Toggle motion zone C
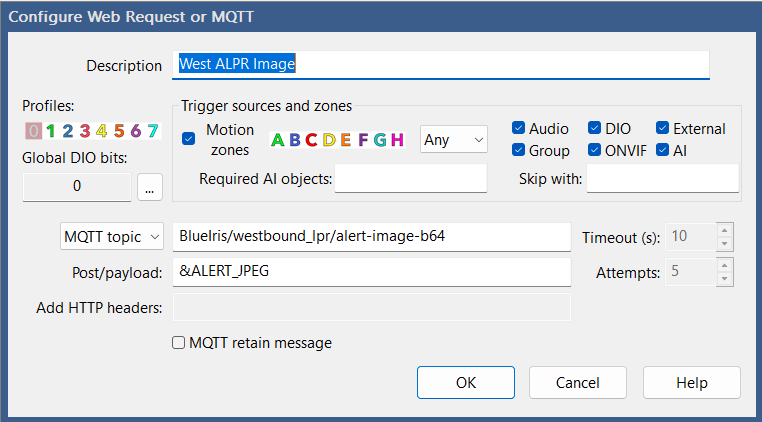The image size is (762, 422). [311, 140]
